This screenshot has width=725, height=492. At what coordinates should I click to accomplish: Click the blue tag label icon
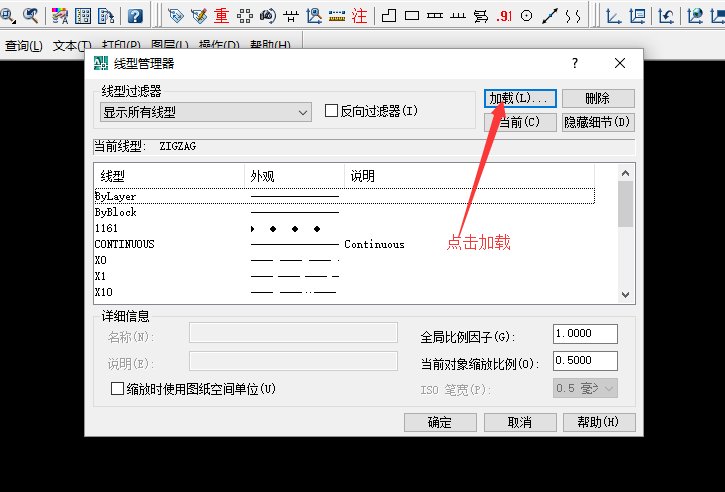click(x=176, y=16)
